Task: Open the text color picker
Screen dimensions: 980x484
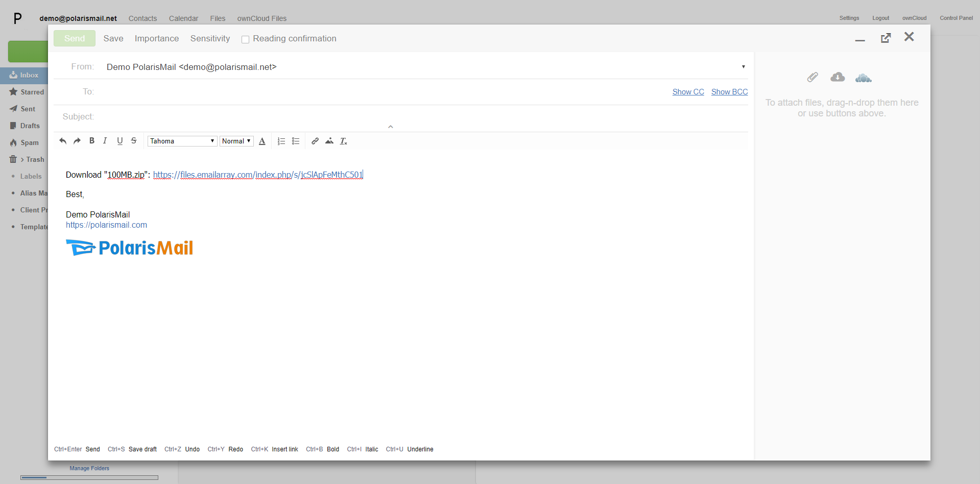Action: 262,141
